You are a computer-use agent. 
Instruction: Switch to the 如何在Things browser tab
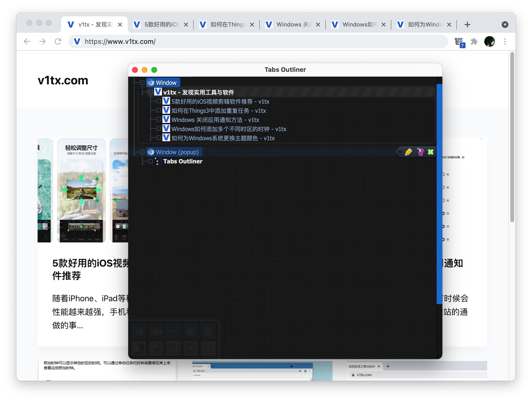pyautogui.click(x=224, y=25)
